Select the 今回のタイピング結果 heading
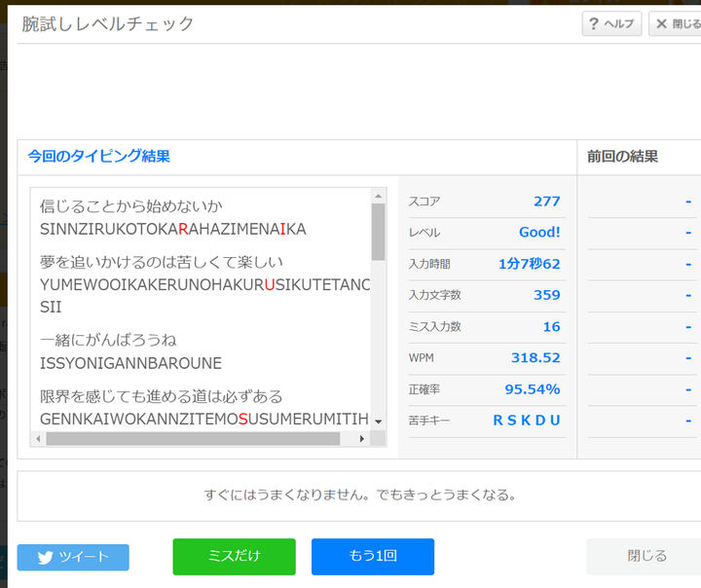The width and height of the screenshot is (701, 588). (x=98, y=156)
